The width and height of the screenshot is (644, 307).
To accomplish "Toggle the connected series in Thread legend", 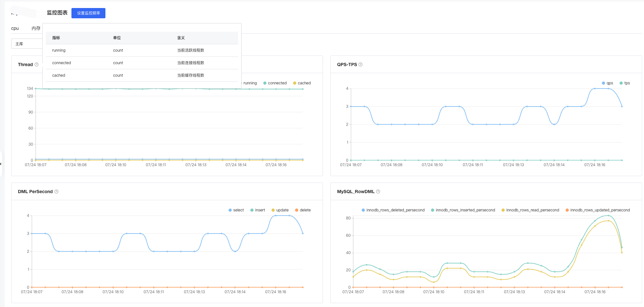I will (x=275, y=83).
